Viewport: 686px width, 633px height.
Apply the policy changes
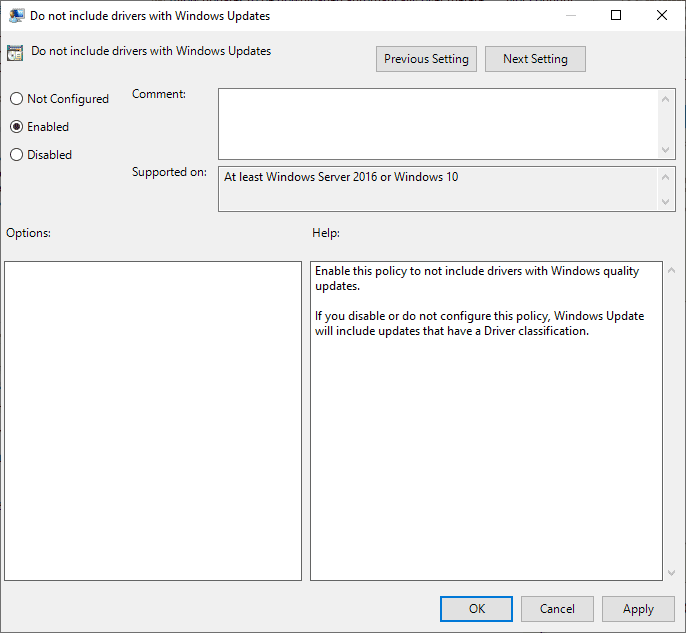click(638, 608)
